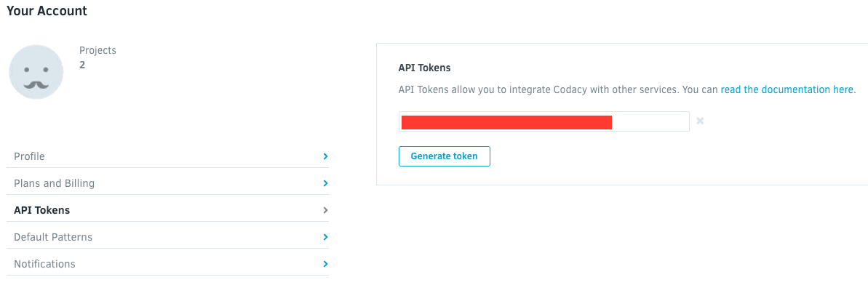The height and width of the screenshot is (285, 868).
Task: Open the Notifications settings section
Action: tap(168, 264)
